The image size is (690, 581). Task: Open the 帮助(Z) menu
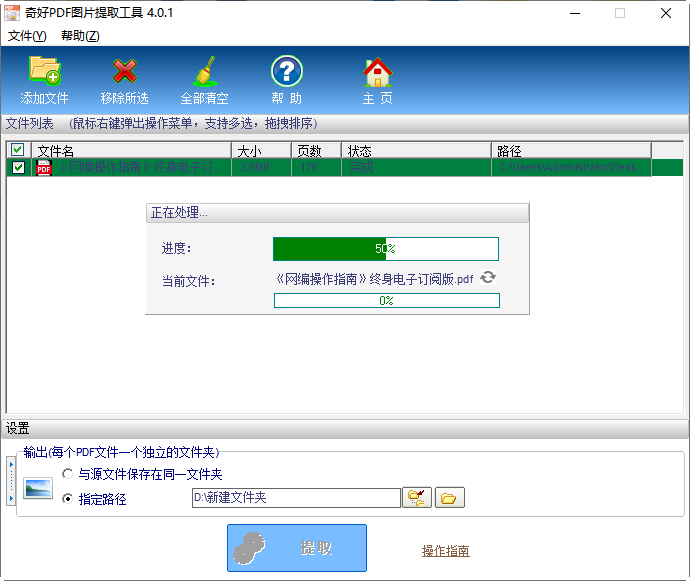point(80,36)
